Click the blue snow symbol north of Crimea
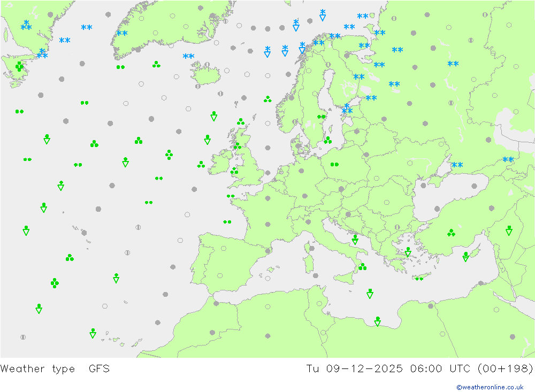 [457, 165]
